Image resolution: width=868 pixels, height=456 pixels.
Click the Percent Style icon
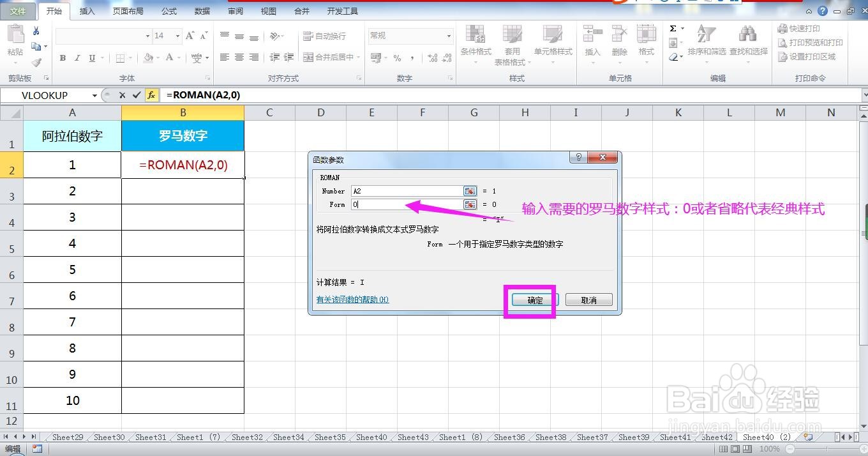(x=397, y=58)
